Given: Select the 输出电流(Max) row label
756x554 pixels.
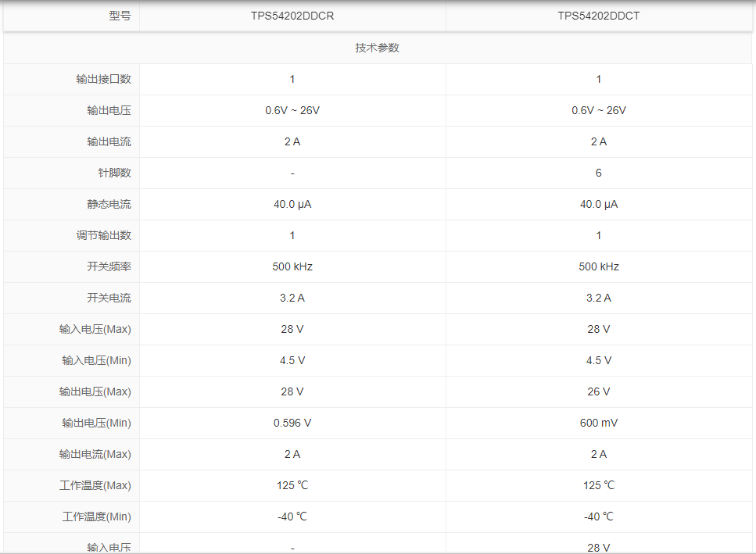Looking at the screenshot, I should pos(95,454).
